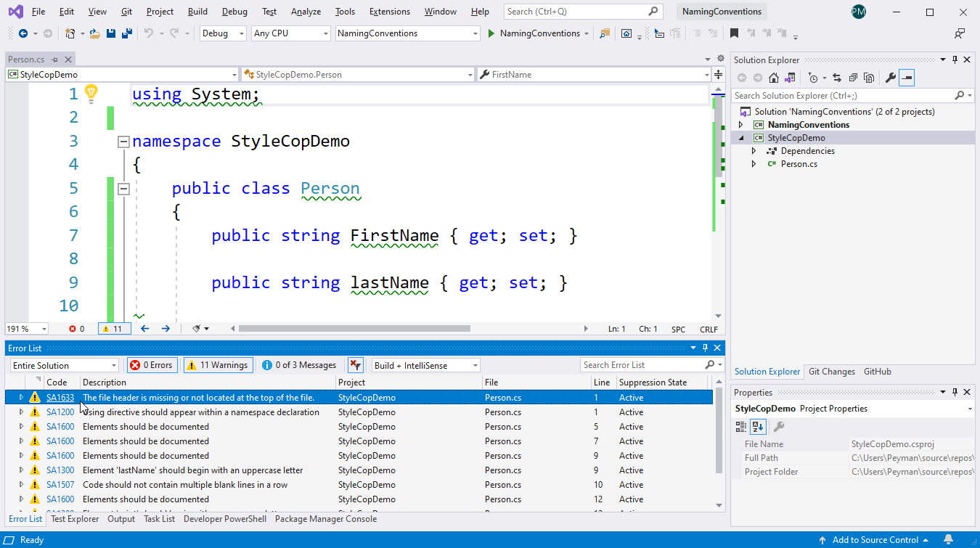Click the editor settings gear icon
Image resolution: width=980 pixels, height=548 pixels.
(720, 59)
